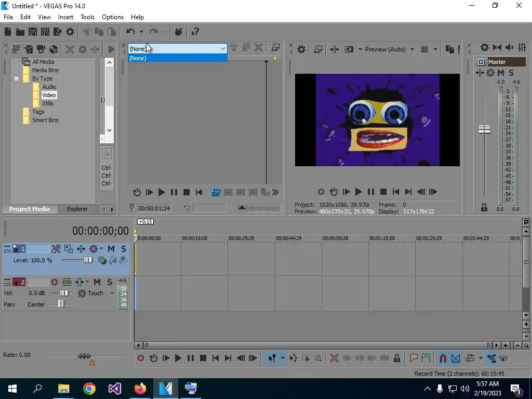The image size is (532, 399).
Task: Open a project with the folder icon
Action: pyautogui.click(x=20, y=32)
